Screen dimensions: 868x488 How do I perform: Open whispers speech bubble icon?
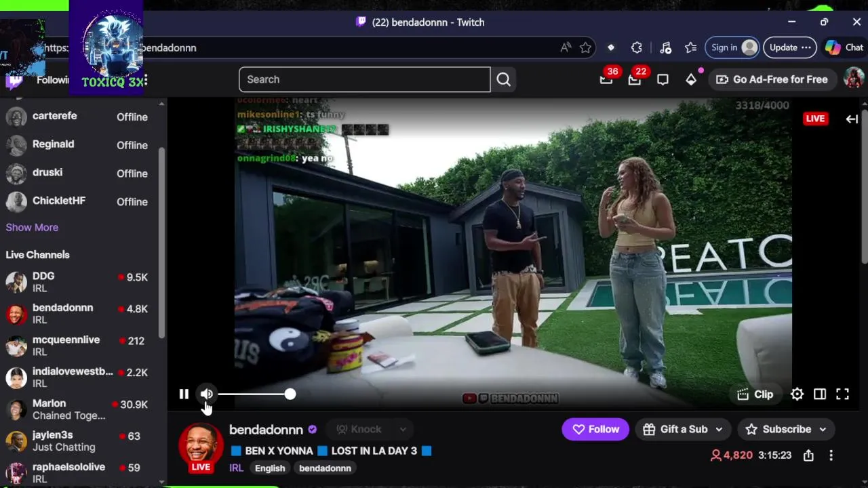pyautogui.click(x=663, y=79)
